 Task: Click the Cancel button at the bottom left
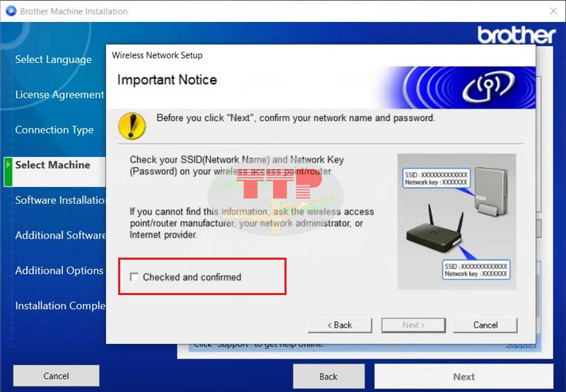[57, 376]
